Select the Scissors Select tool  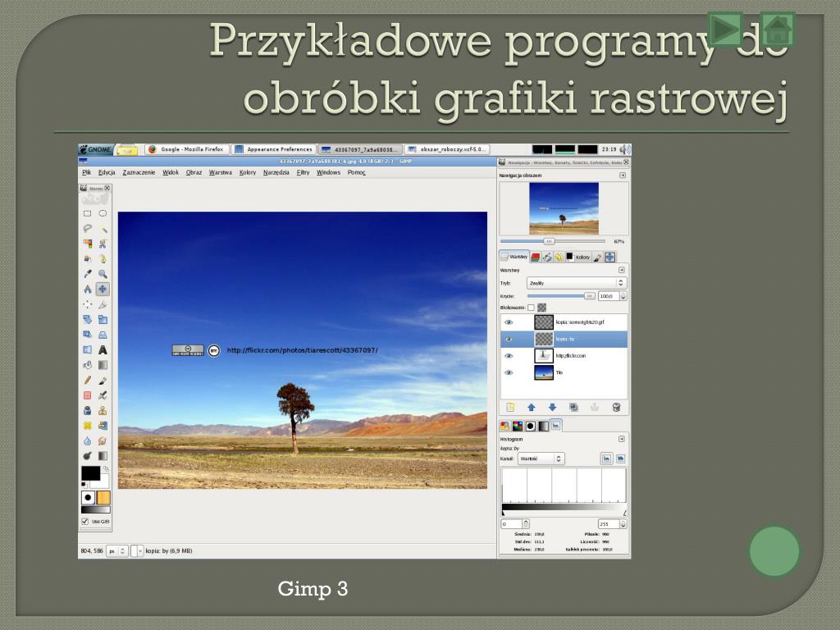[103, 244]
